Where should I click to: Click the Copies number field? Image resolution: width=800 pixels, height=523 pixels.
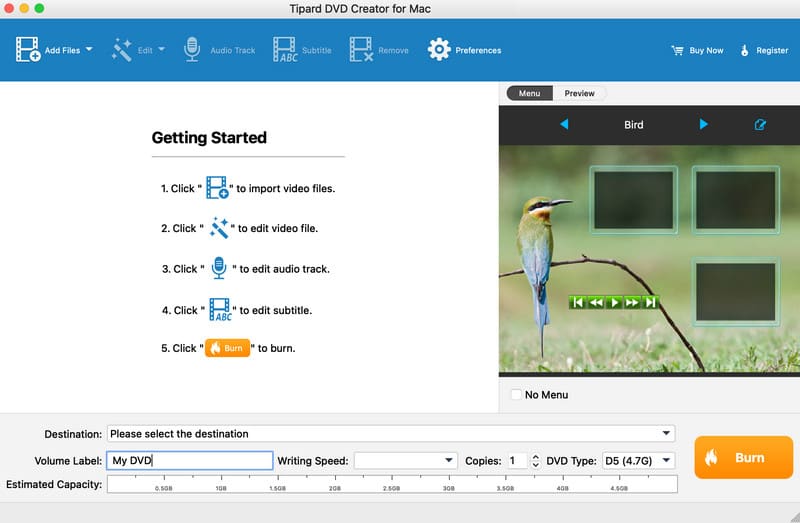tap(517, 461)
